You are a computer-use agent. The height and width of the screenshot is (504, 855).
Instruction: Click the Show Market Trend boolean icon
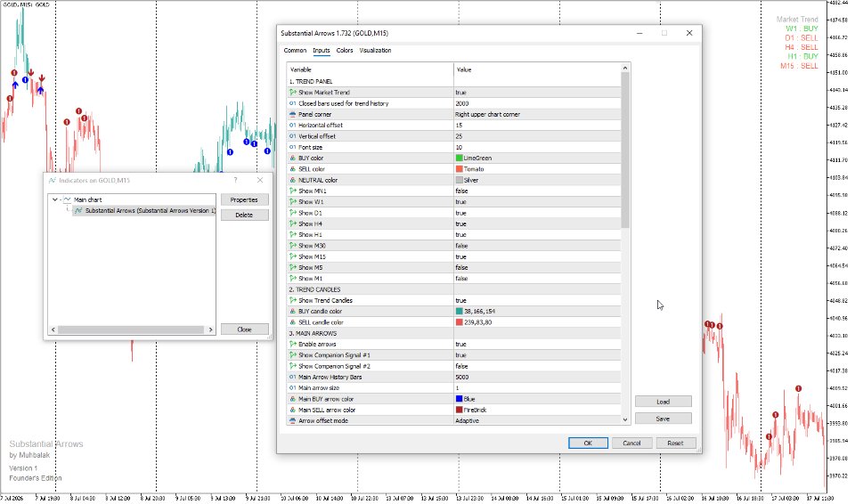tap(293, 93)
